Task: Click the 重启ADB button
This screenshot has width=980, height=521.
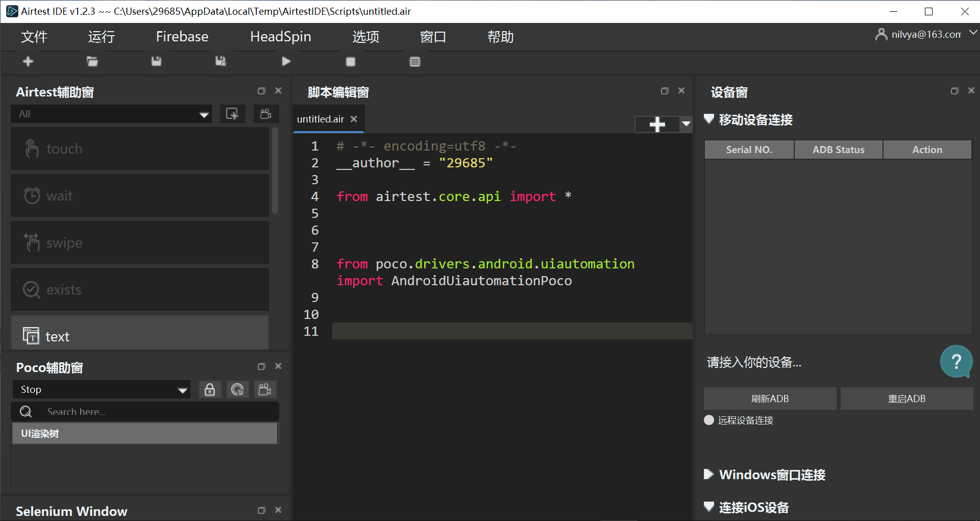Action: 906,399
